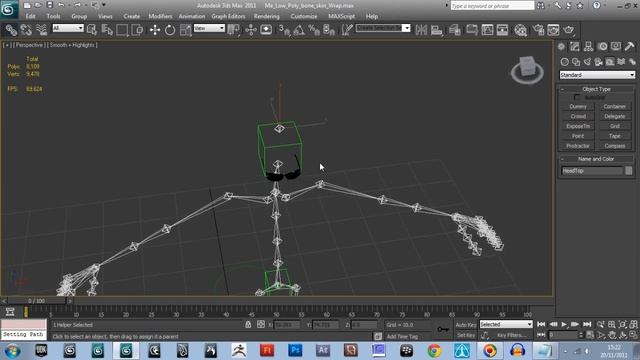
Task: Open the Graphite Modeling Tools ribbon toggle
Action: pyautogui.click(x=471, y=30)
